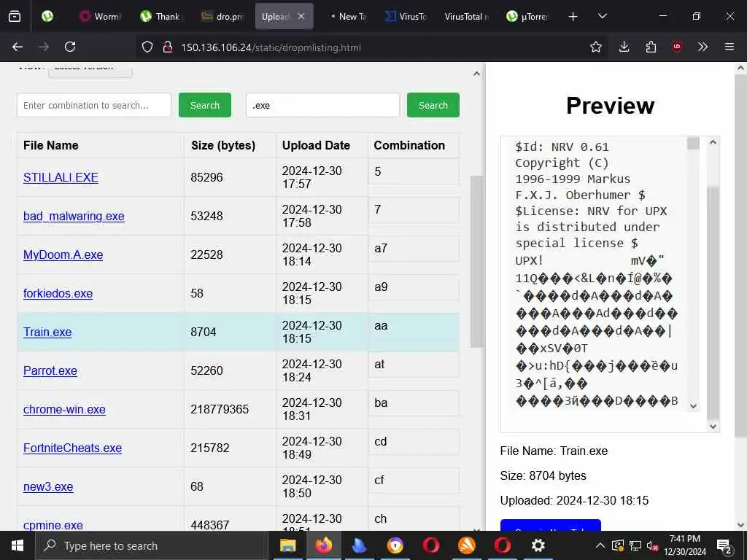
Task: Open the extensions puzzle icon
Action: click(651, 47)
